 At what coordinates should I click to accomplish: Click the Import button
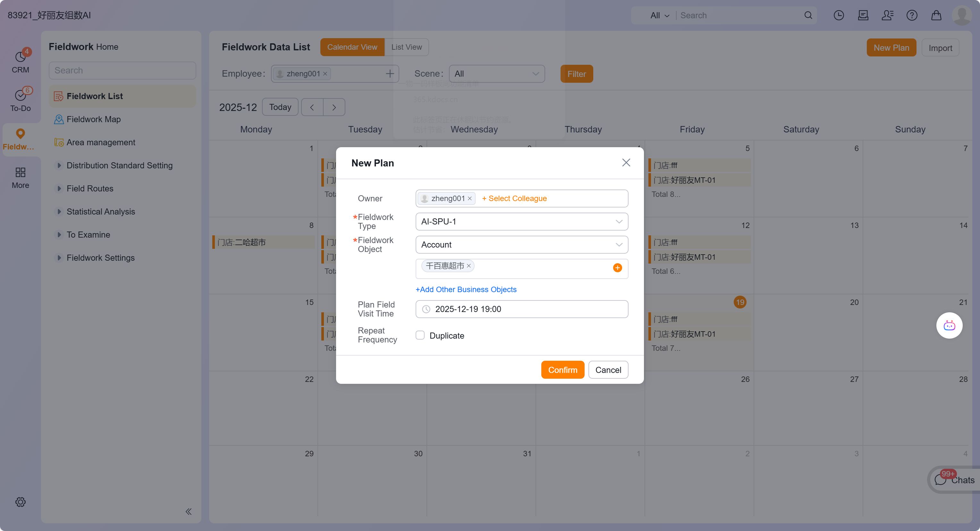[940, 48]
